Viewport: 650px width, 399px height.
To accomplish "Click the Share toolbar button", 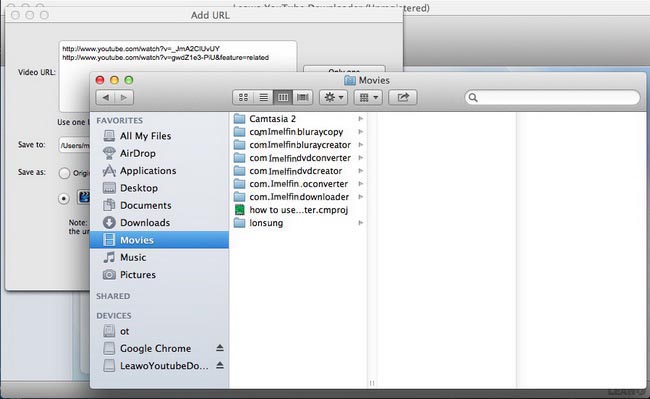I will coord(403,97).
